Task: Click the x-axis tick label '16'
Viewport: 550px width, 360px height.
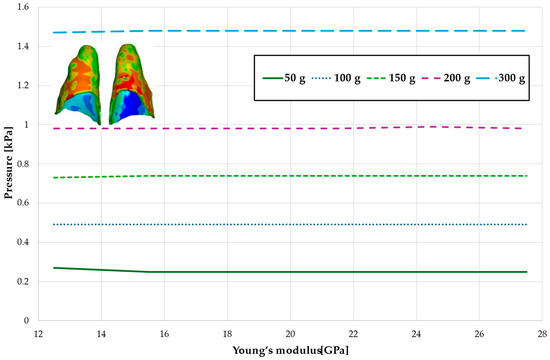Action: coord(165,334)
